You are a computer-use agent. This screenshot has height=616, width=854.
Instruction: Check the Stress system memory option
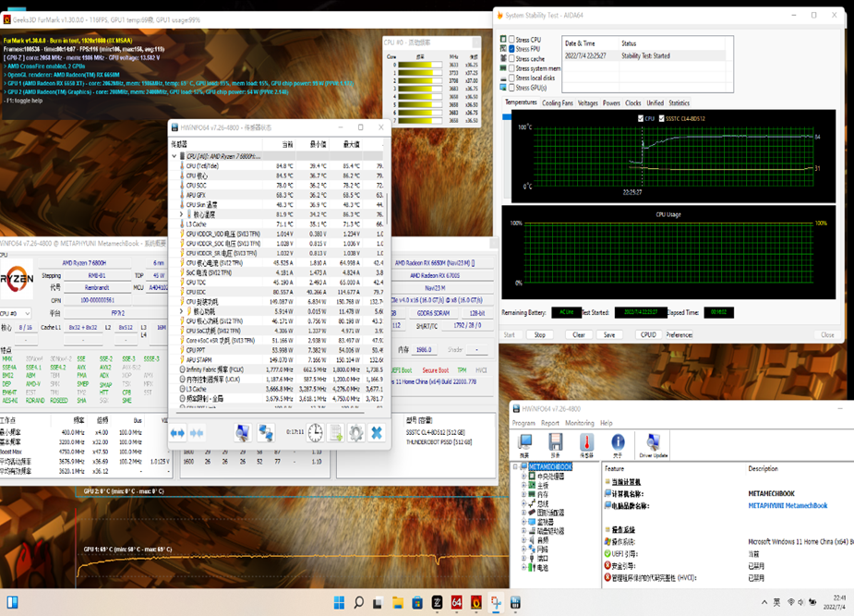point(511,68)
